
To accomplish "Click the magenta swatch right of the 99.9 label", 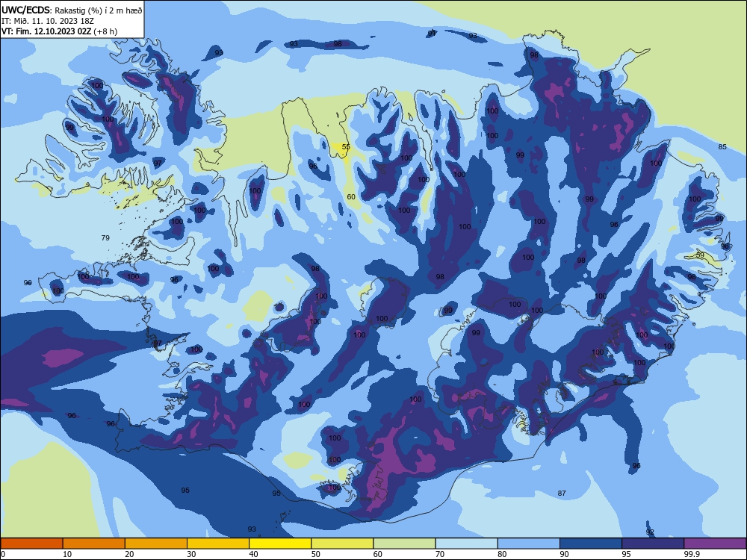I will click(x=715, y=544).
